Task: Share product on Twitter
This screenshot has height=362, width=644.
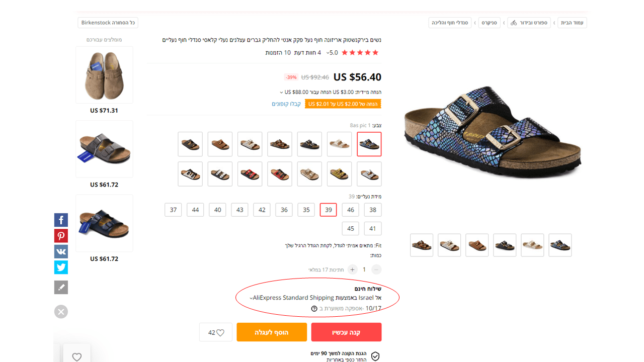Action: [61, 267]
